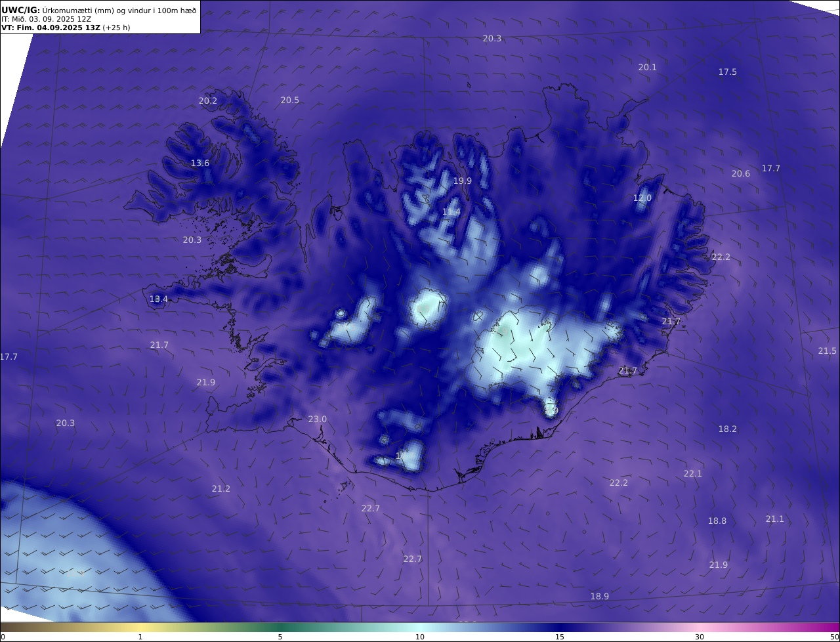Click the 19.9 value in north Iceland
Viewport: 840px width, 642px height.
(x=463, y=181)
